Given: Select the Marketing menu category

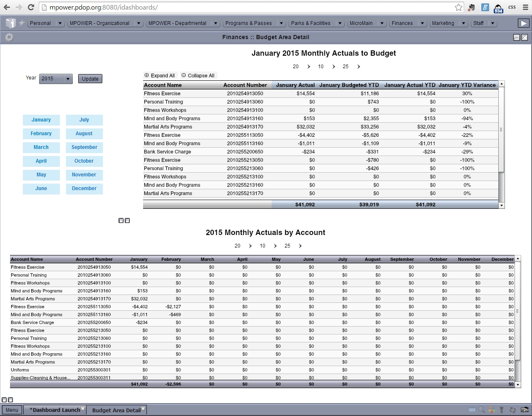Looking at the screenshot, I should 443,23.
